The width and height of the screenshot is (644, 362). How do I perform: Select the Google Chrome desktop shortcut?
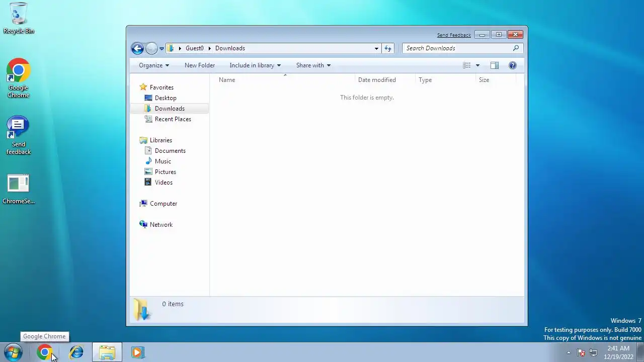pos(19,78)
